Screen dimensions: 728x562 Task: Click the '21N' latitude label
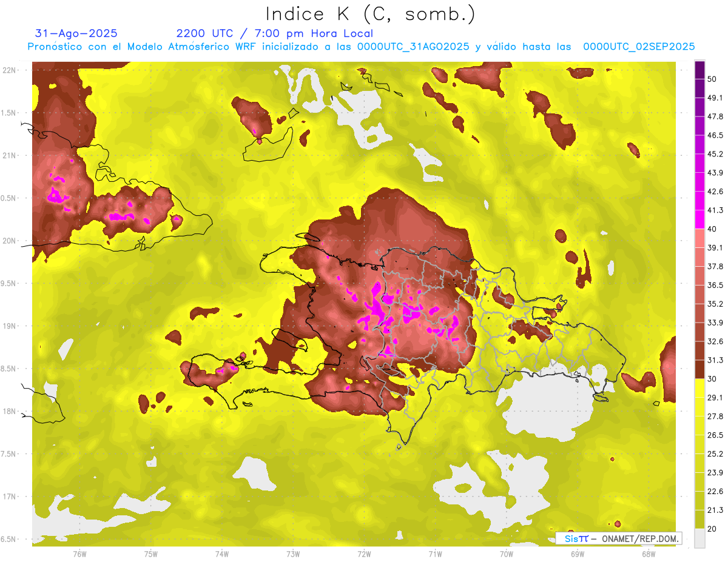click(x=10, y=155)
